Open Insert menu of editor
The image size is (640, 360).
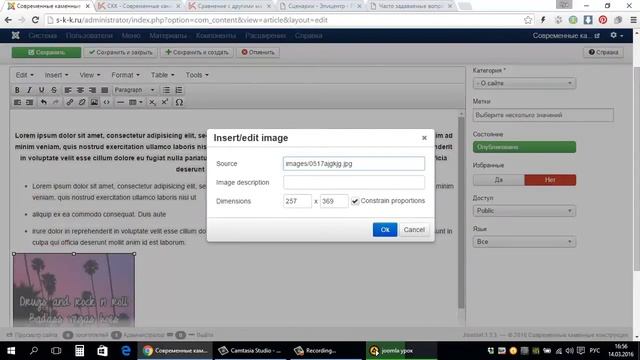56,75
